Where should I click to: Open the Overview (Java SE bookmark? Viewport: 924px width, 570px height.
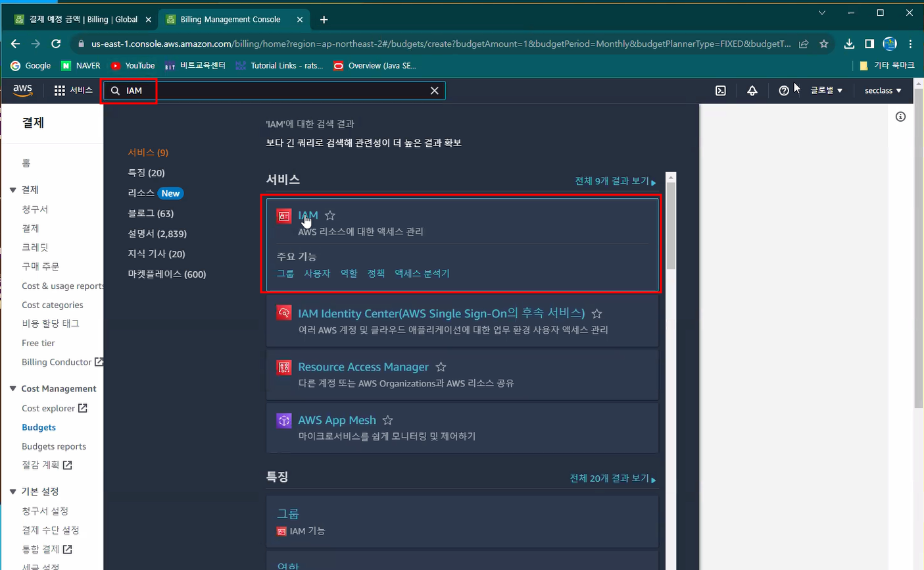(x=375, y=66)
